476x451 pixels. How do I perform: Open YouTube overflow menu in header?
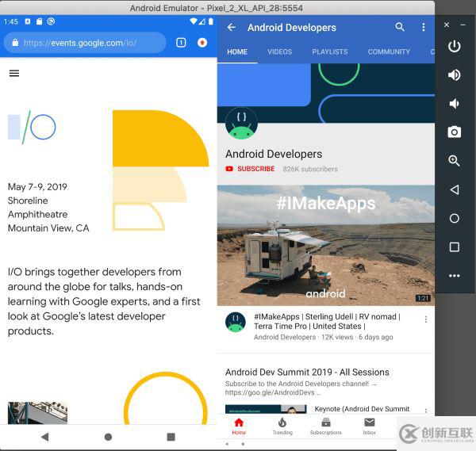tap(423, 27)
